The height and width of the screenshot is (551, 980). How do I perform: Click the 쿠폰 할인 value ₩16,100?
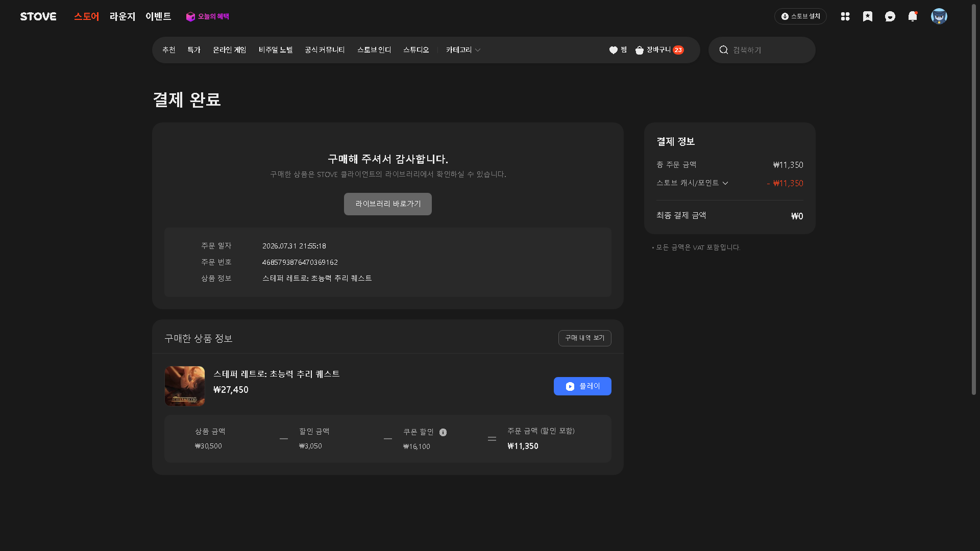coord(416,446)
